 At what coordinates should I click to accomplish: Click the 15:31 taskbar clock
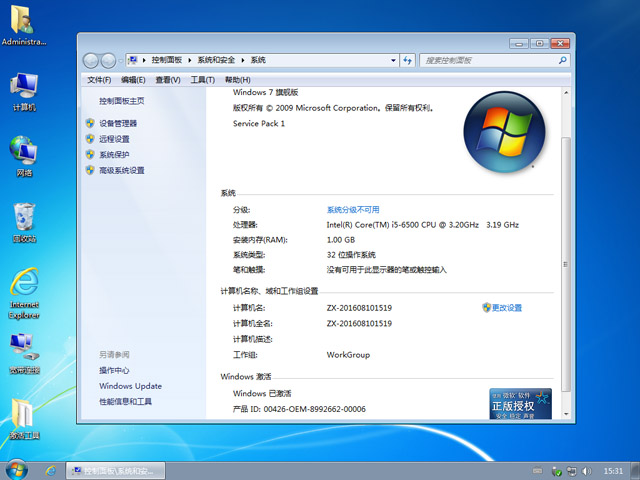613,471
